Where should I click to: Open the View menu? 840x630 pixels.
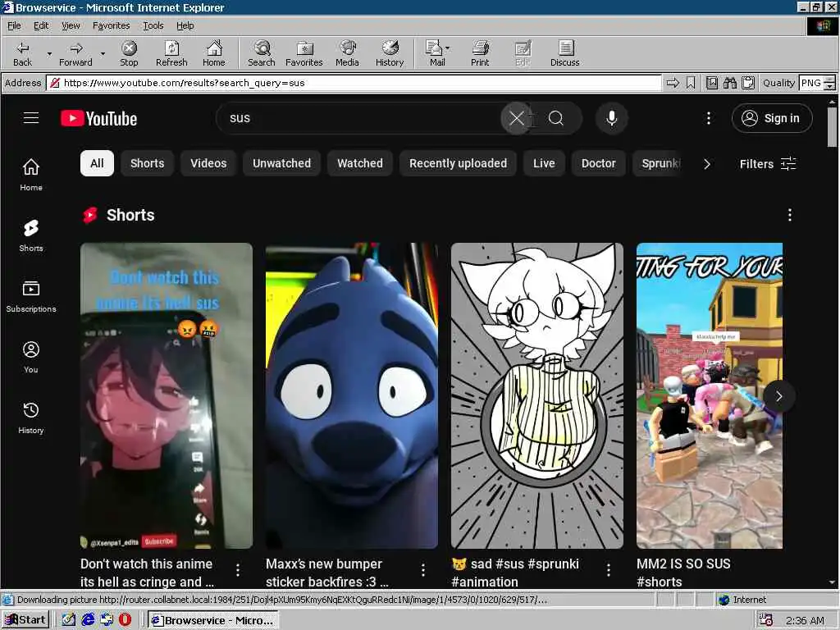click(x=71, y=25)
